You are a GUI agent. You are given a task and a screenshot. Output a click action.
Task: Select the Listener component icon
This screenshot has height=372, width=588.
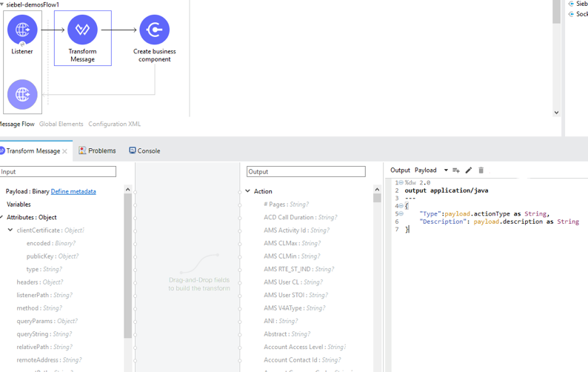pyautogui.click(x=22, y=30)
